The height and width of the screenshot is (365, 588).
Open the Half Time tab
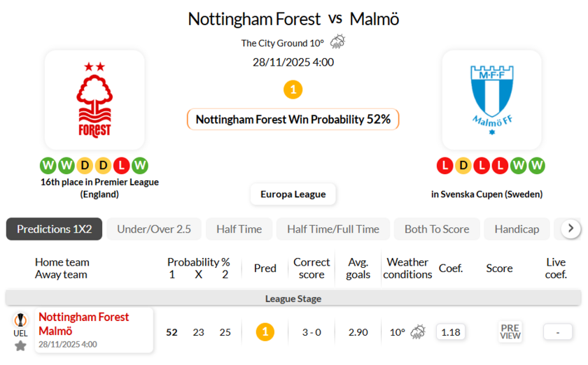click(x=239, y=229)
